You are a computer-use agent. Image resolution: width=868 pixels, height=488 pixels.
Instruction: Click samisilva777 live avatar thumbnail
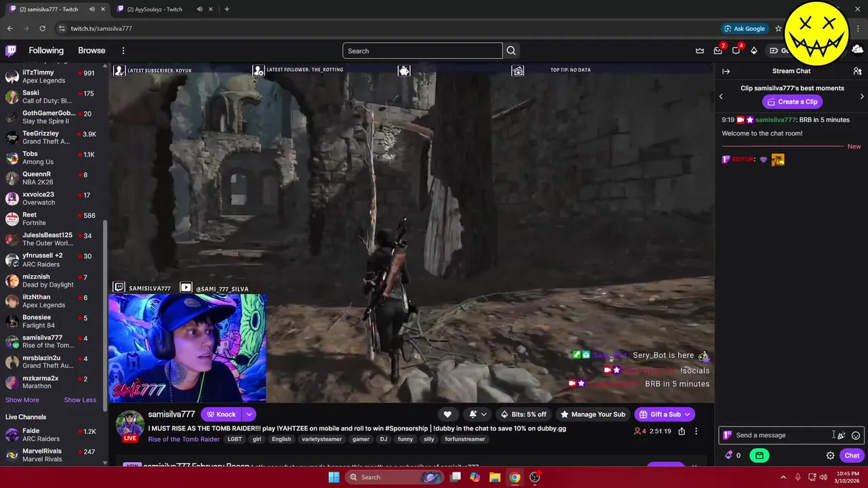(x=130, y=425)
